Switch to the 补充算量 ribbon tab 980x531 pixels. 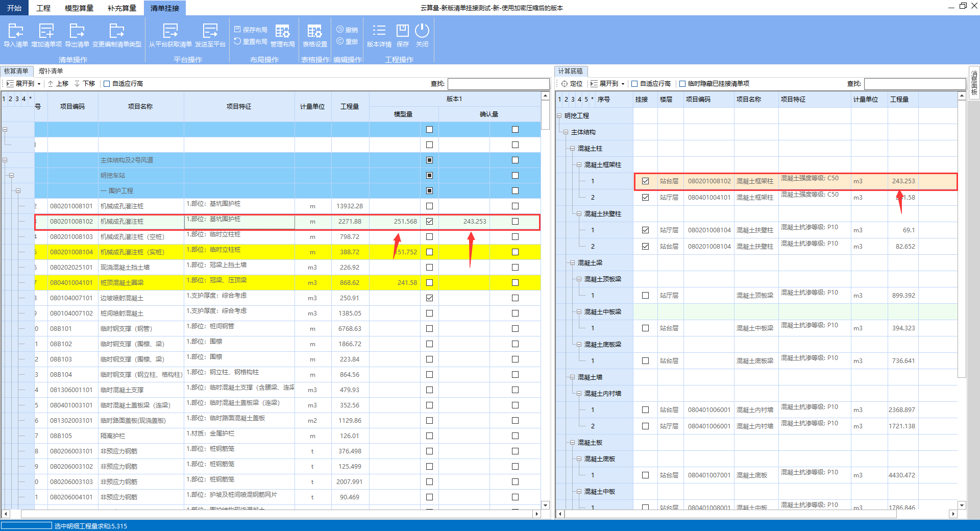(122, 8)
